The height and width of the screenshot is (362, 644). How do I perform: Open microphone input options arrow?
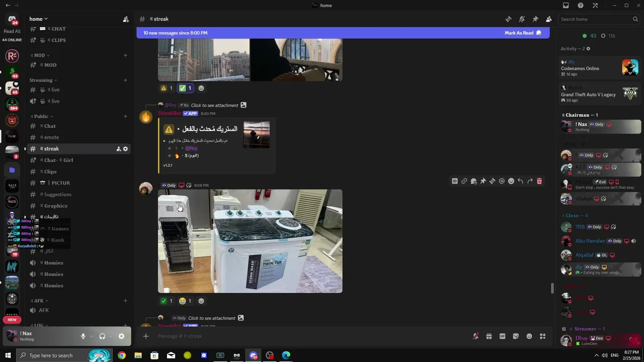coord(91,336)
